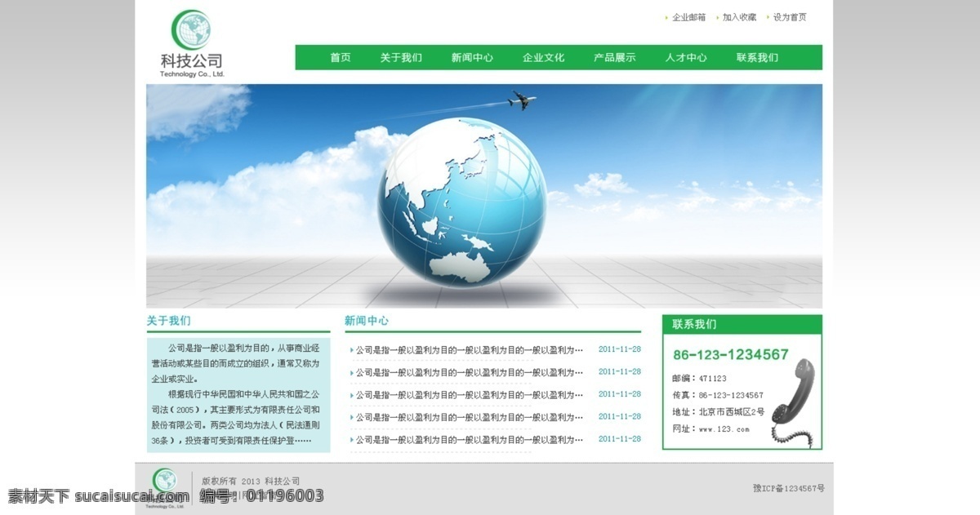Click the 邮编：471123 line
Image resolution: width=980 pixels, height=515 pixels.
point(699,379)
